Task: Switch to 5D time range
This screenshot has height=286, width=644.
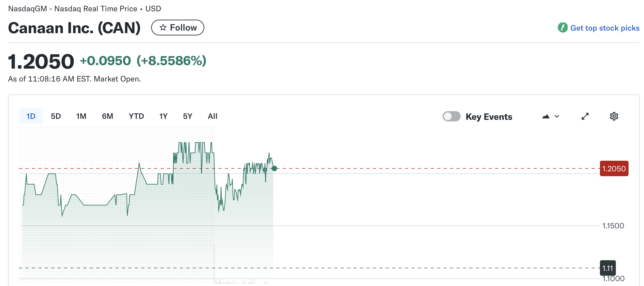Action: [x=56, y=116]
